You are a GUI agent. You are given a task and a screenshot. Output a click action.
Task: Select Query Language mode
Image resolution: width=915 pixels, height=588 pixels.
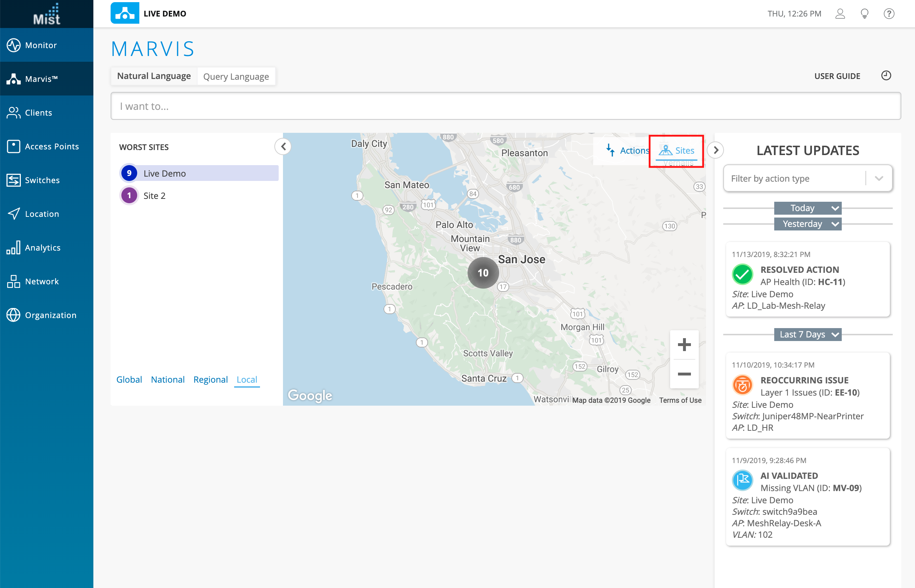[236, 76]
